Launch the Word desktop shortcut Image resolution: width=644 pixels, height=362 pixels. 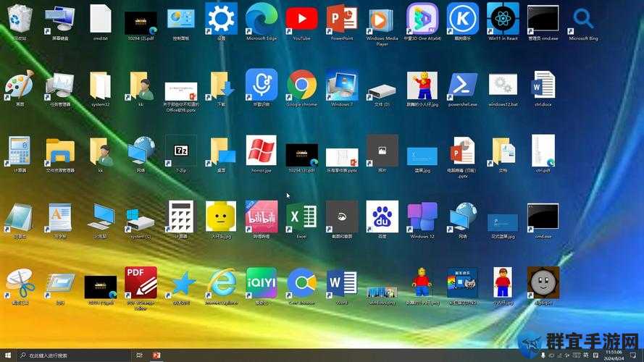click(x=342, y=283)
